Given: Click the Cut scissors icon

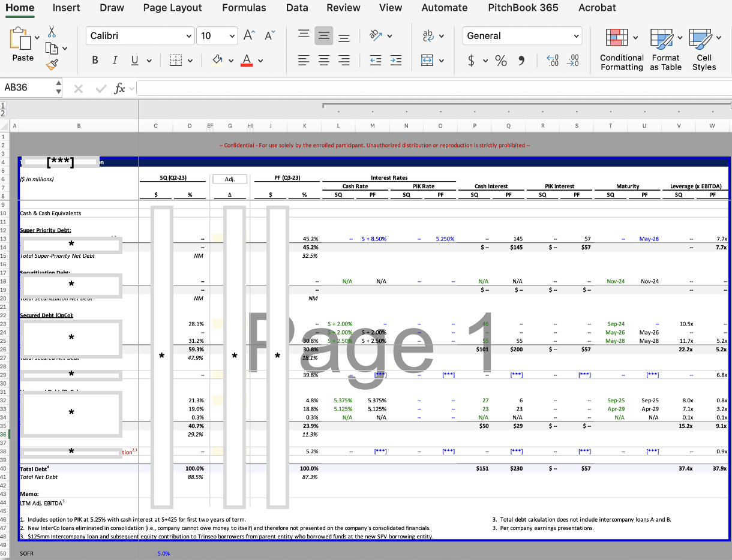Looking at the screenshot, I should click(x=52, y=31).
